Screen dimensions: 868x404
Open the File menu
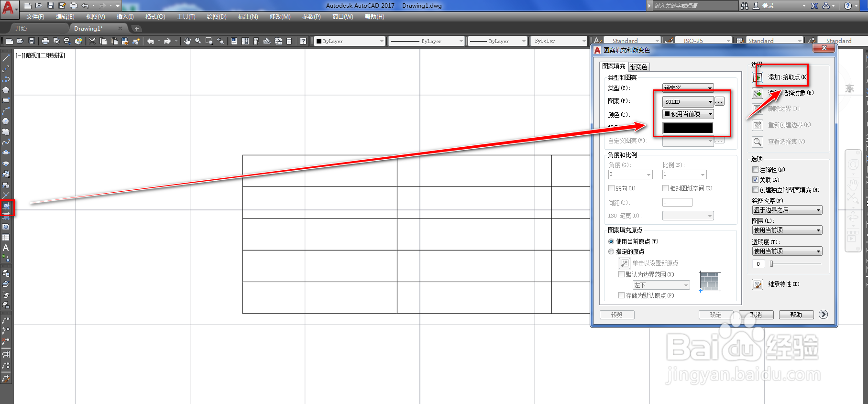[35, 17]
